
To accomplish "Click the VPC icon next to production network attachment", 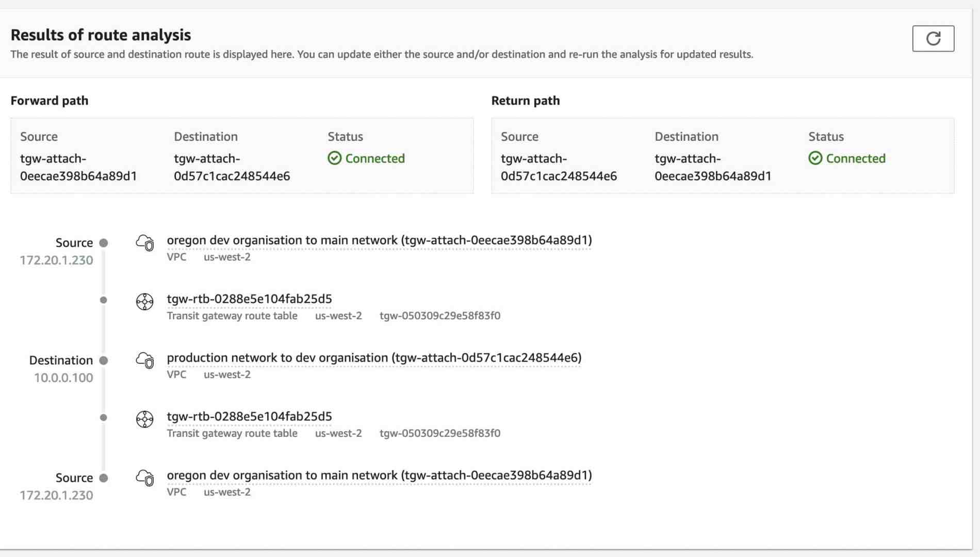I will (145, 360).
